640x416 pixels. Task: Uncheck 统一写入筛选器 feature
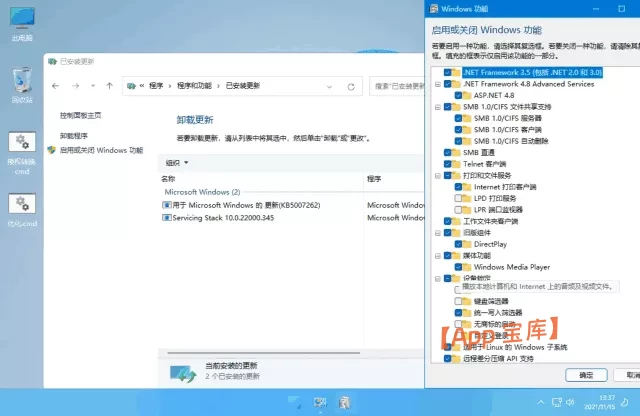pyautogui.click(x=458, y=313)
